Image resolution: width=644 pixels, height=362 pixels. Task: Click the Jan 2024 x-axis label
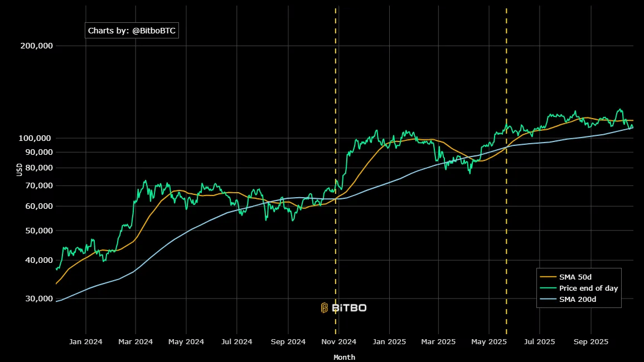click(86, 341)
